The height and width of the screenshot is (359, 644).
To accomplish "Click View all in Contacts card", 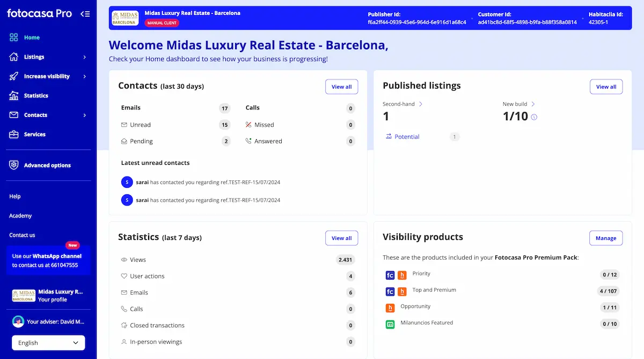I will (341, 87).
